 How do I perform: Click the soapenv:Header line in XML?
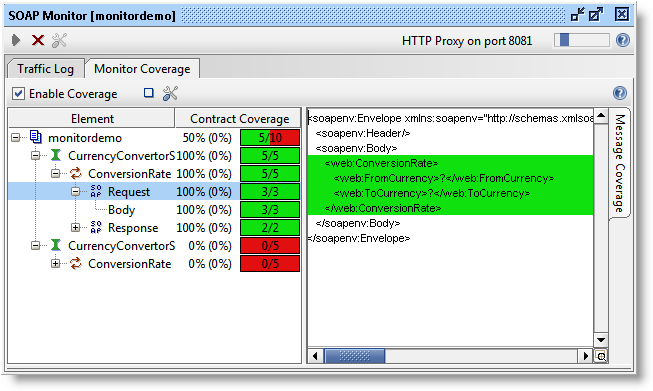363,133
